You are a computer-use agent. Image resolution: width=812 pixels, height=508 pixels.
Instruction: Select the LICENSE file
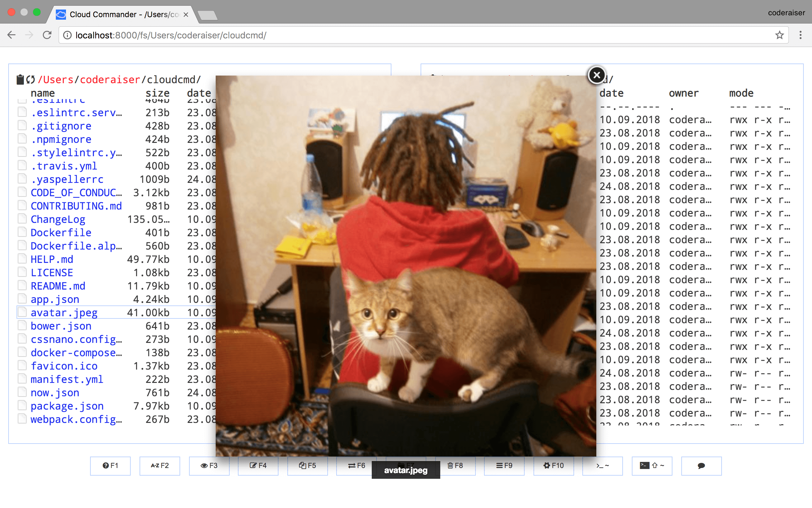pyautogui.click(x=52, y=272)
